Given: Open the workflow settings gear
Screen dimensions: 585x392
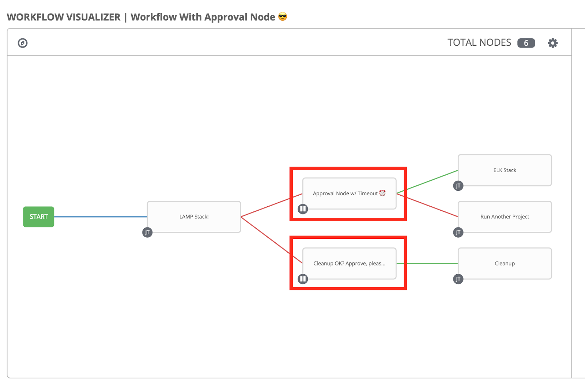Looking at the screenshot, I should coord(552,43).
